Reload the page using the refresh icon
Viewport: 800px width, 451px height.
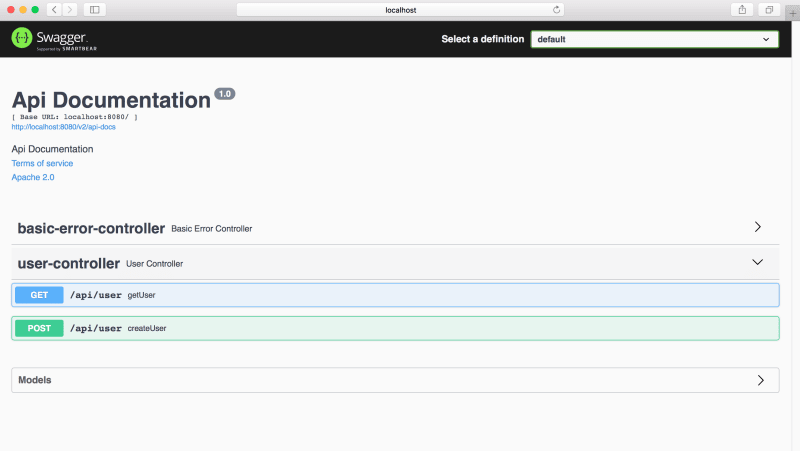coord(556,9)
